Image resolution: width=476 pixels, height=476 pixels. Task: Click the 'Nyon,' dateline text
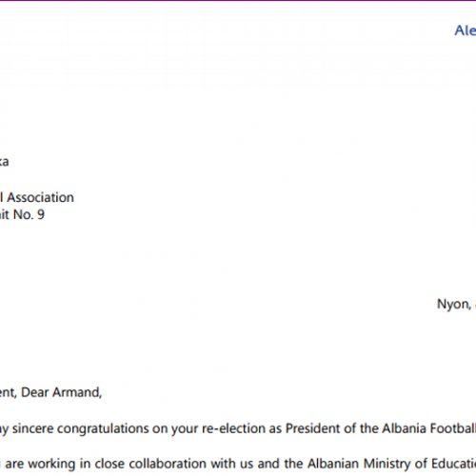click(x=454, y=305)
